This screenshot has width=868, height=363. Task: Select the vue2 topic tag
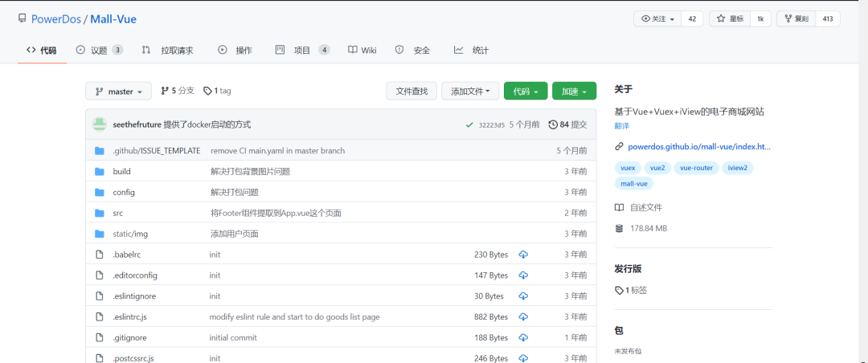(x=657, y=167)
